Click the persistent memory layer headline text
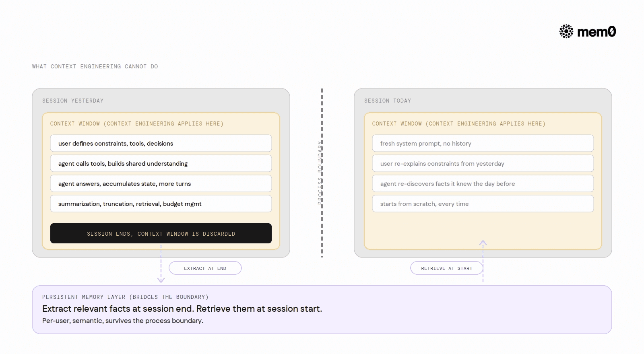The width and height of the screenshot is (644, 354). point(182,309)
